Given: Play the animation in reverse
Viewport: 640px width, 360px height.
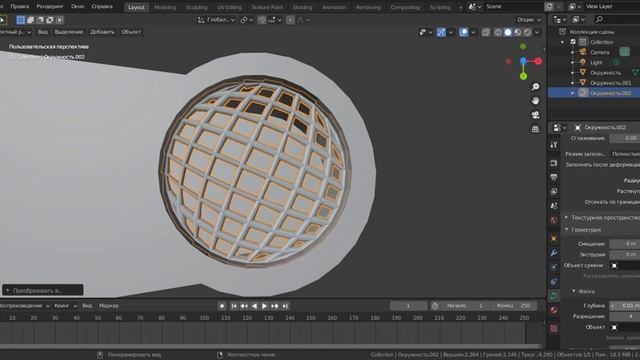Looking at the screenshot, I should click(254, 306).
